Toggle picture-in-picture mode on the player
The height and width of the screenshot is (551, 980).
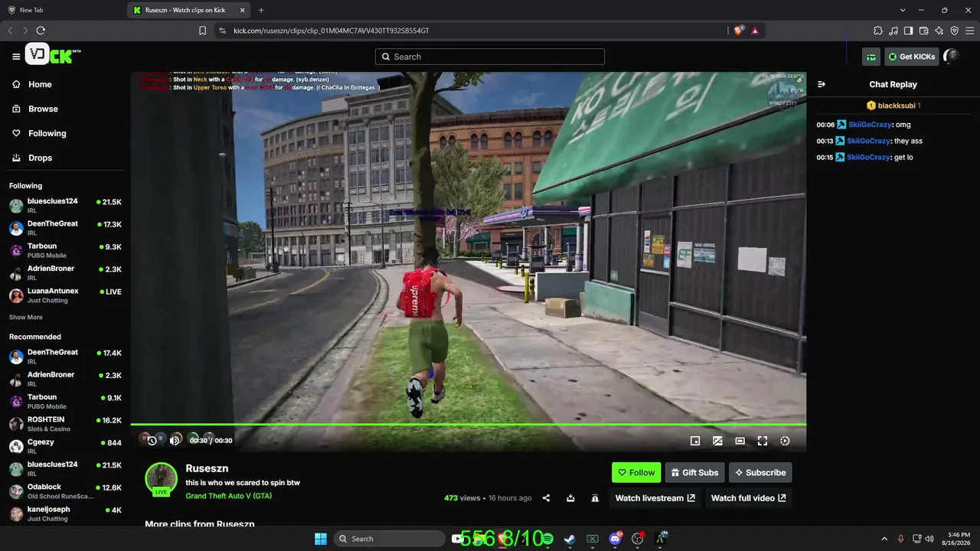coord(717,441)
